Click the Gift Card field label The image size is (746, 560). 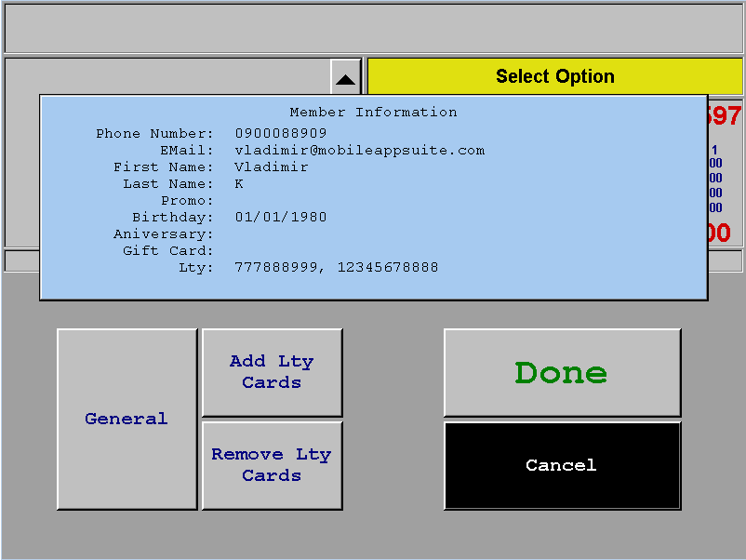(168, 251)
